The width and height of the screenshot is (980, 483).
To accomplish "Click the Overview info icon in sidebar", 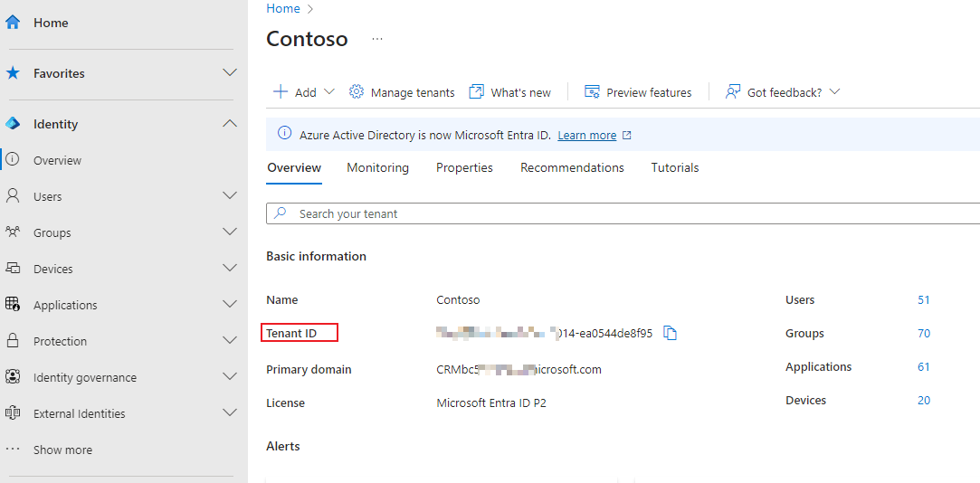I will coord(12,160).
